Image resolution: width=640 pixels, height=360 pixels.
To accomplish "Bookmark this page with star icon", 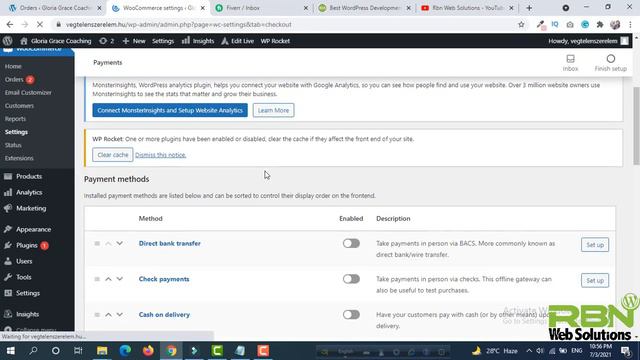I will coord(521,24).
